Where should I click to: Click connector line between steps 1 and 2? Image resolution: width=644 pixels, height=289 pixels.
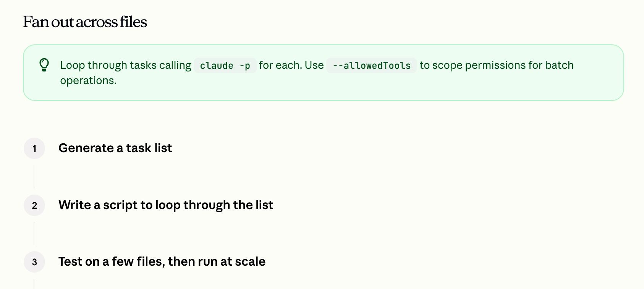pos(34,177)
